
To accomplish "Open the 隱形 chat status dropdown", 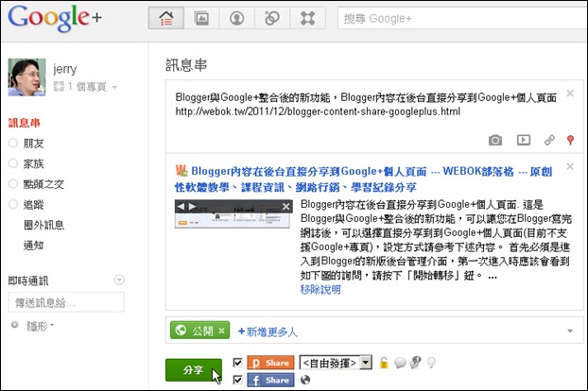I will coord(40,326).
